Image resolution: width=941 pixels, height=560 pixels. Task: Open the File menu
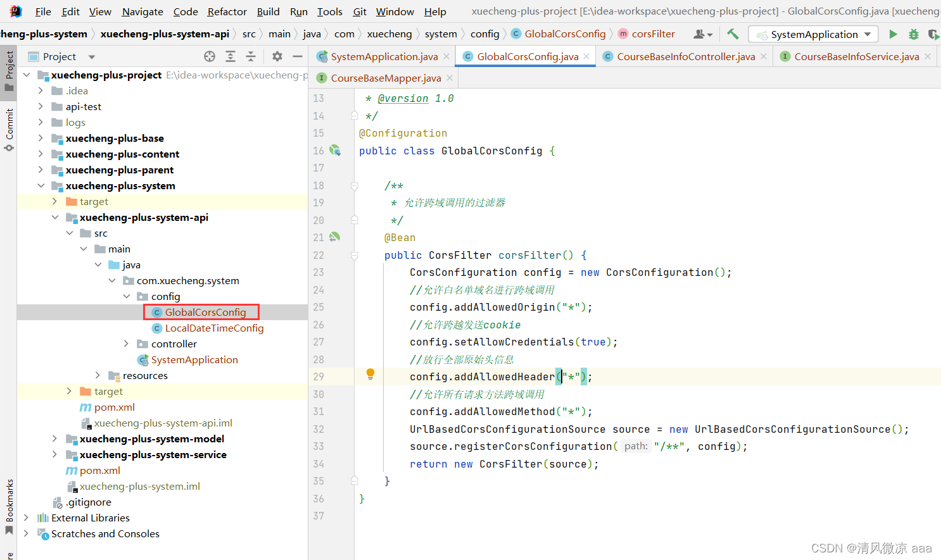click(x=43, y=11)
